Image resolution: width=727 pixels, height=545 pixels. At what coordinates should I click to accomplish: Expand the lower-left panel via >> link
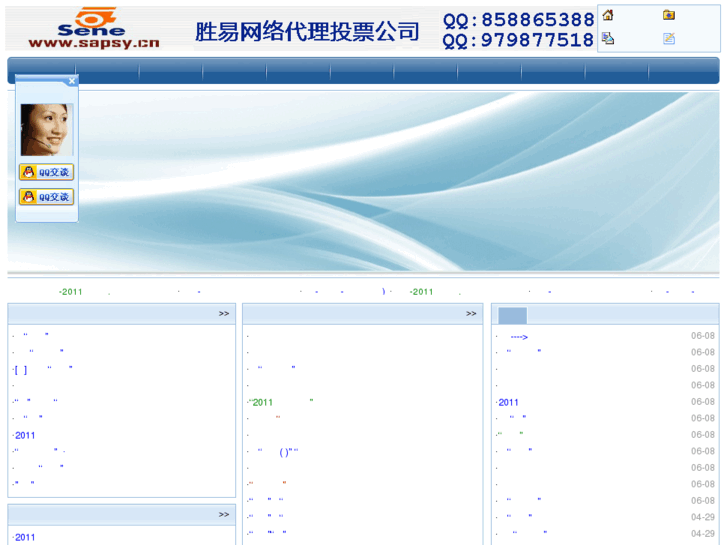tap(224, 515)
